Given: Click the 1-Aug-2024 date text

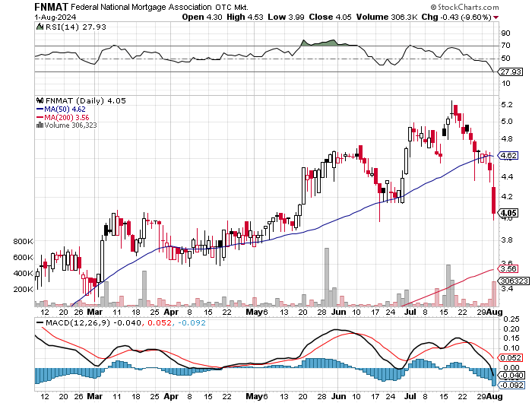Looking at the screenshot, I should point(55,17).
